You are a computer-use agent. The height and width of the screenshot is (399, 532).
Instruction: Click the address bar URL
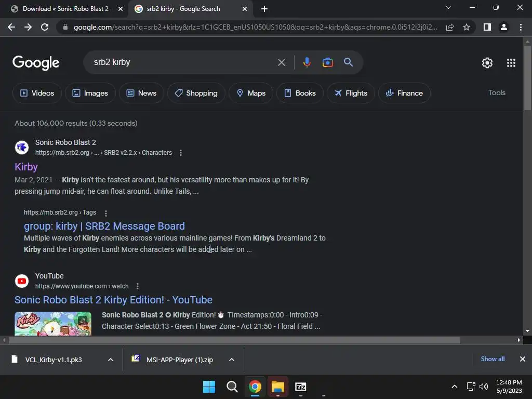(255, 27)
